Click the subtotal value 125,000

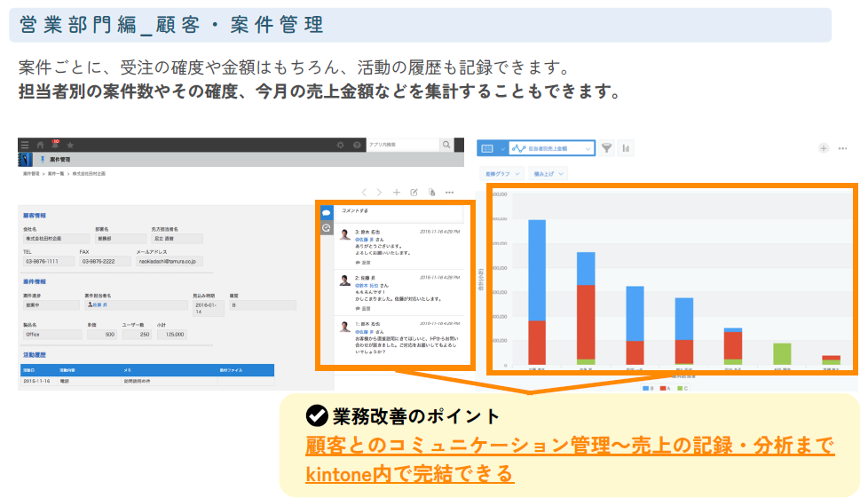tap(171, 335)
